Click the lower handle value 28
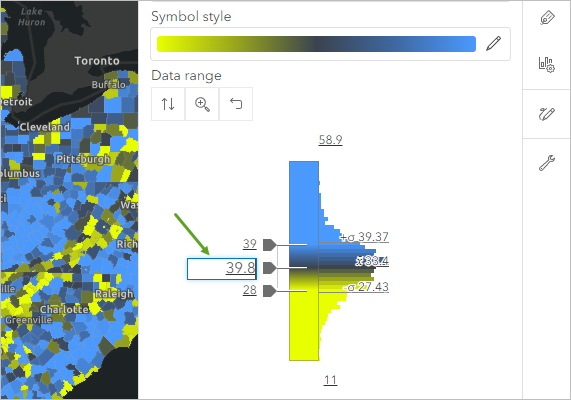 tap(250, 290)
